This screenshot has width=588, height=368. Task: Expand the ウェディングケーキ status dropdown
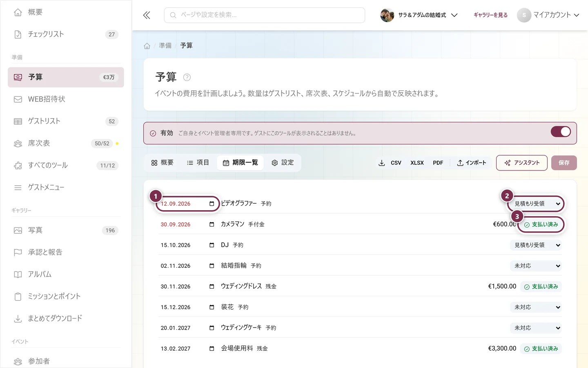[536, 328]
